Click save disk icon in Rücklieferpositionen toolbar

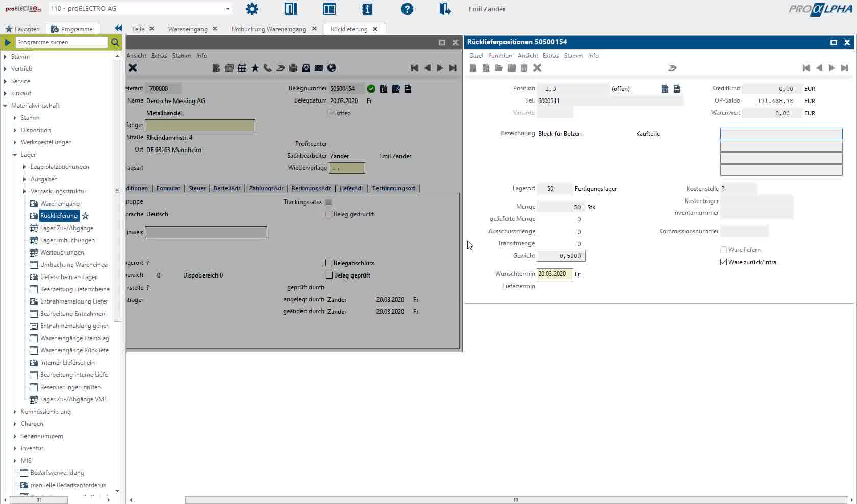pos(512,68)
